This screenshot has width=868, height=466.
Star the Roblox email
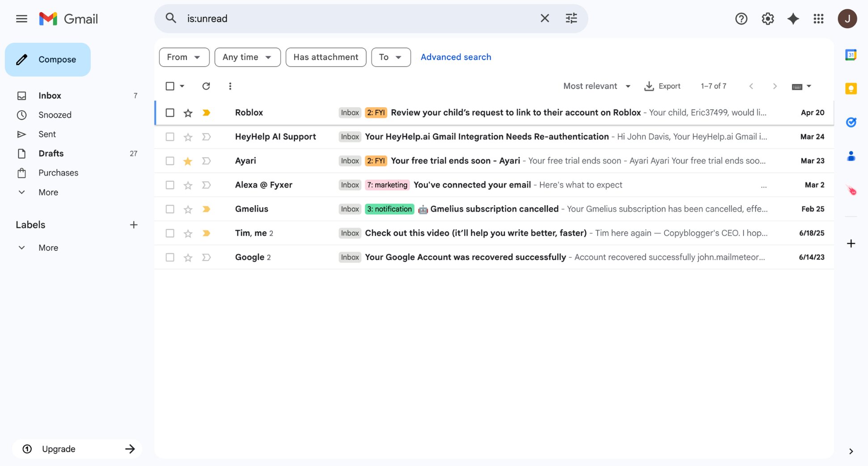188,113
